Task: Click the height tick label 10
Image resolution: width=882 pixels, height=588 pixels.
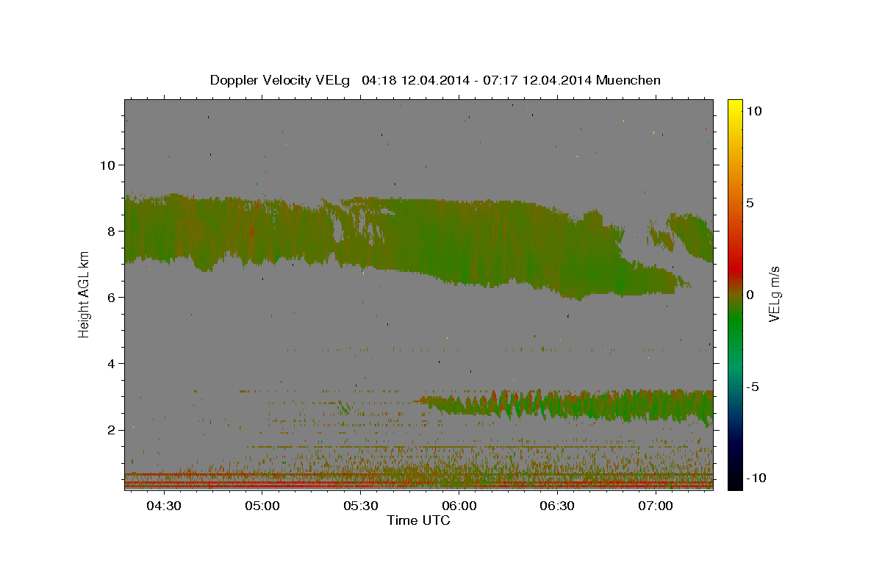Action: coord(107,165)
